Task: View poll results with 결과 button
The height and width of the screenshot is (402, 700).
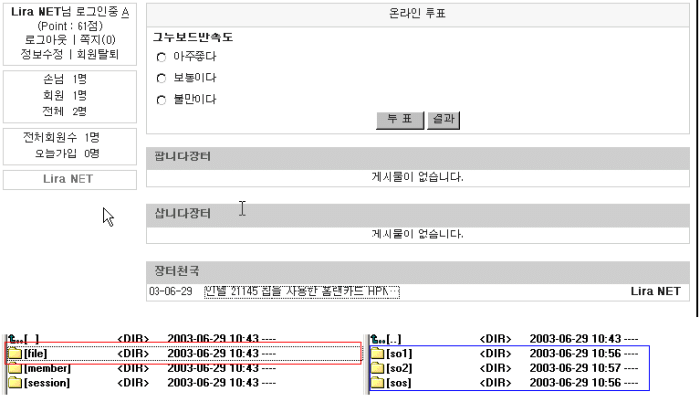Action: tap(443, 120)
